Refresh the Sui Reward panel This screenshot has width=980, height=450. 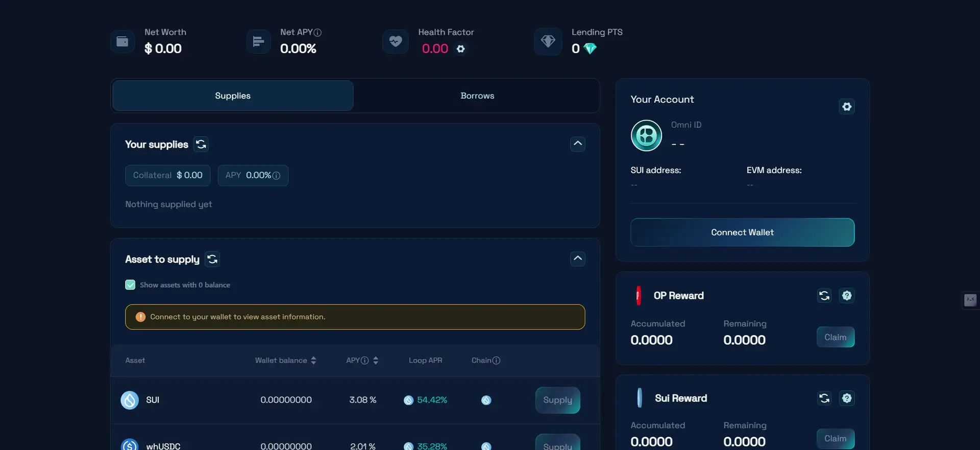click(x=824, y=398)
